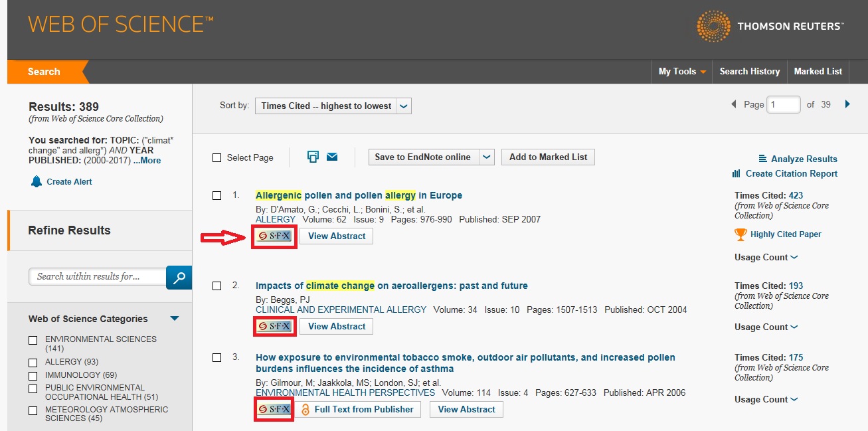View Abstract for Impacts of climate change article

coord(337,326)
